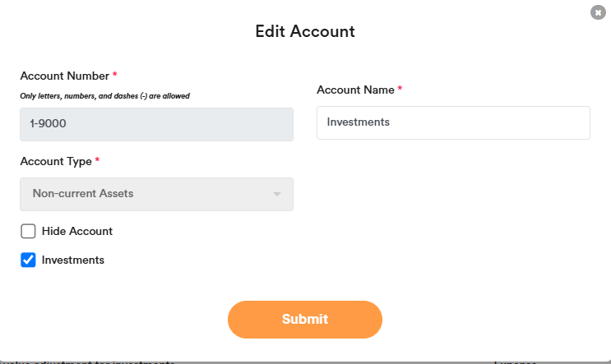
Task: Click the letters, numbers, and dashes hint
Action: click(x=105, y=96)
